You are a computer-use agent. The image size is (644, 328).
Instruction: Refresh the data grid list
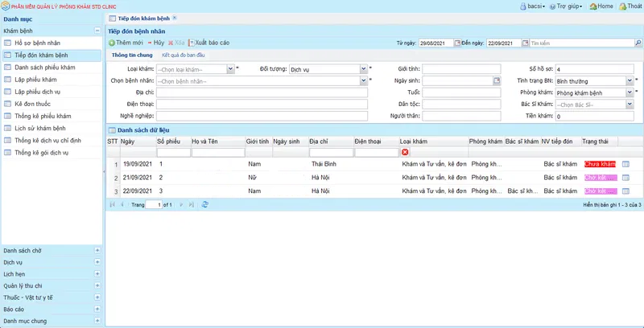pos(205,205)
